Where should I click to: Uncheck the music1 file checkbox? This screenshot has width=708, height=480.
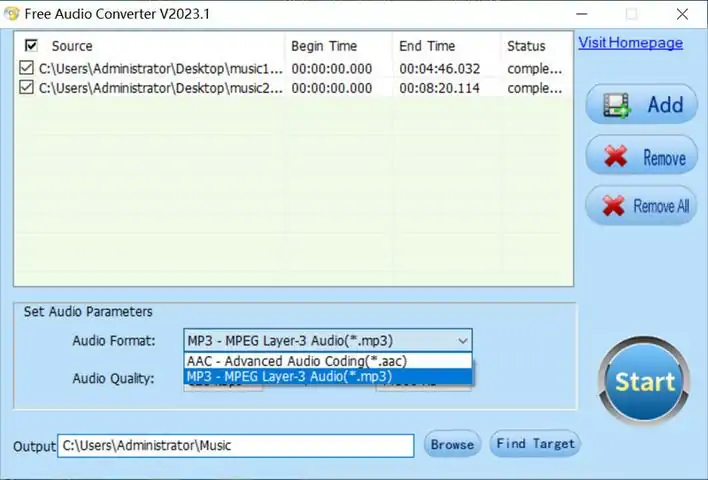(x=26, y=68)
